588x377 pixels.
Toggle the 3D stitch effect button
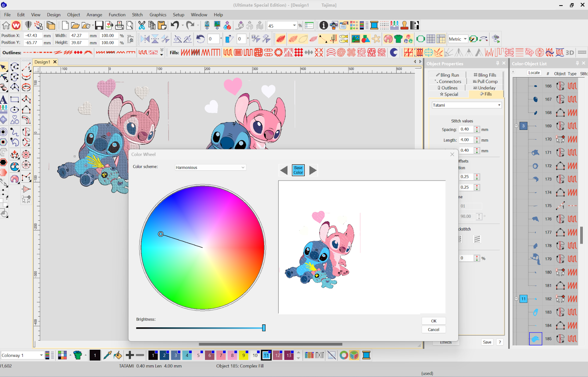click(x=570, y=53)
